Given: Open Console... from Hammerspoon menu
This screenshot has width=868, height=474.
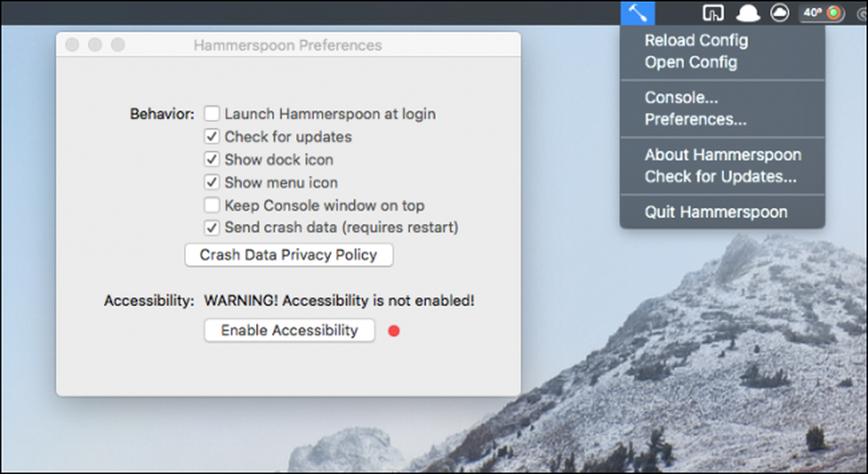Looking at the screenshot, I should [x=722, y=97].
